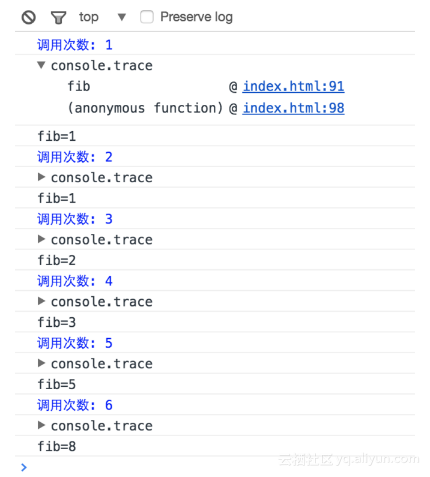Expand console.trace under 调用次数: 6
The width and height of the screenshot is (430, 477).
coord(41,425)
